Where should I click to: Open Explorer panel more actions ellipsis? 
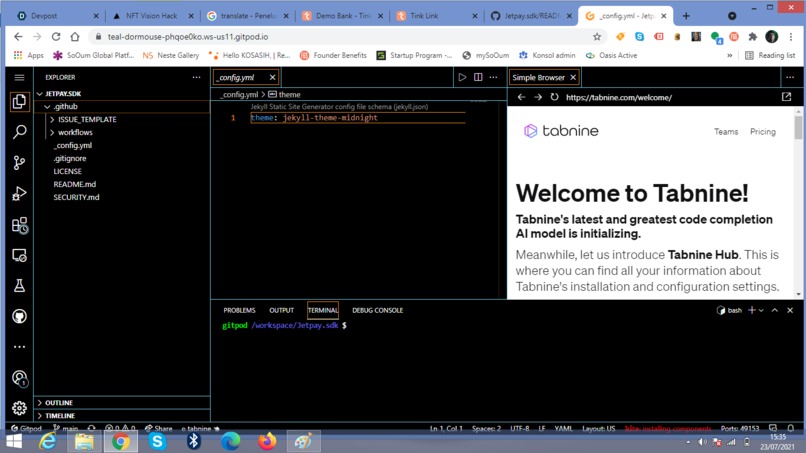(196, 77)
